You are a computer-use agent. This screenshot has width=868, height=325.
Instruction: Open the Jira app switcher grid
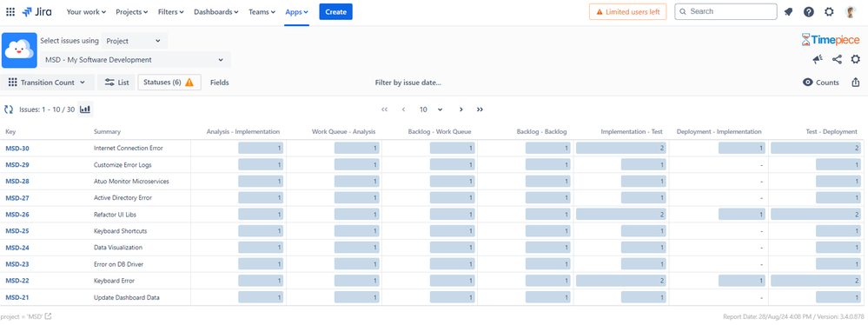click(10, 11)
